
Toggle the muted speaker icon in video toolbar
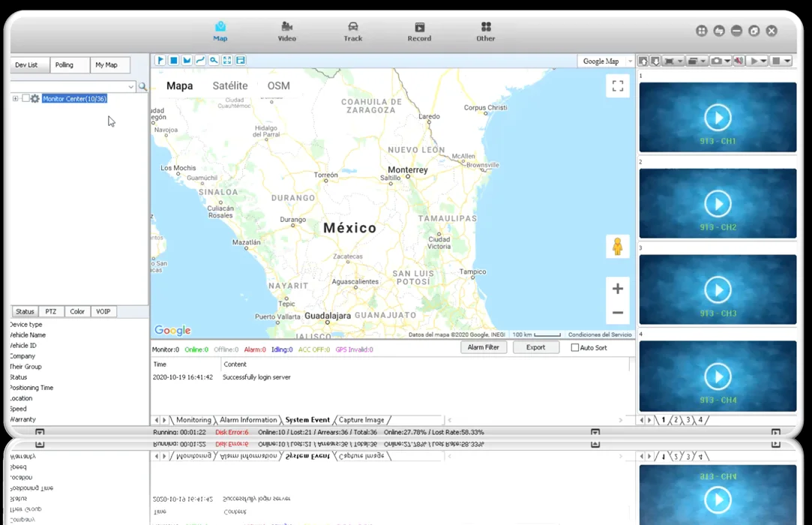739,61
